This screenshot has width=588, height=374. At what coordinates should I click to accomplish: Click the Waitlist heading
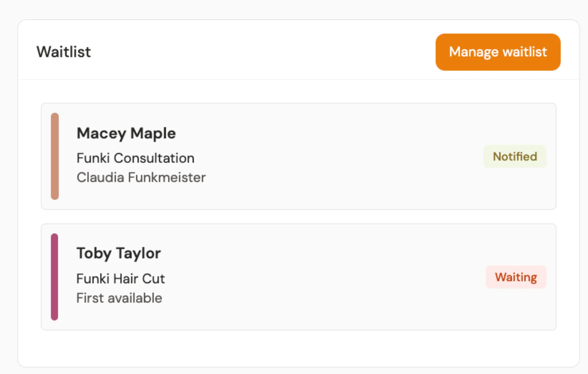click(x=63, y=52)
